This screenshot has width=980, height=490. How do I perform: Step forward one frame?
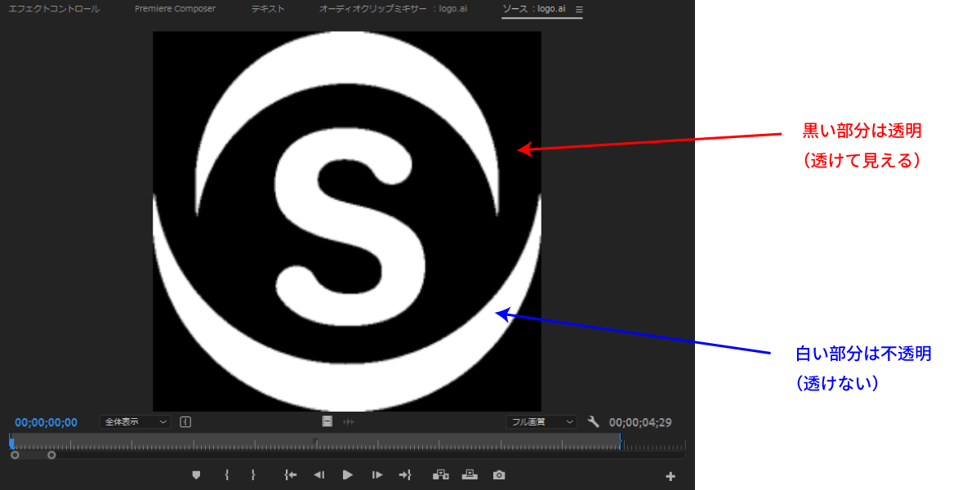point(376,474)
